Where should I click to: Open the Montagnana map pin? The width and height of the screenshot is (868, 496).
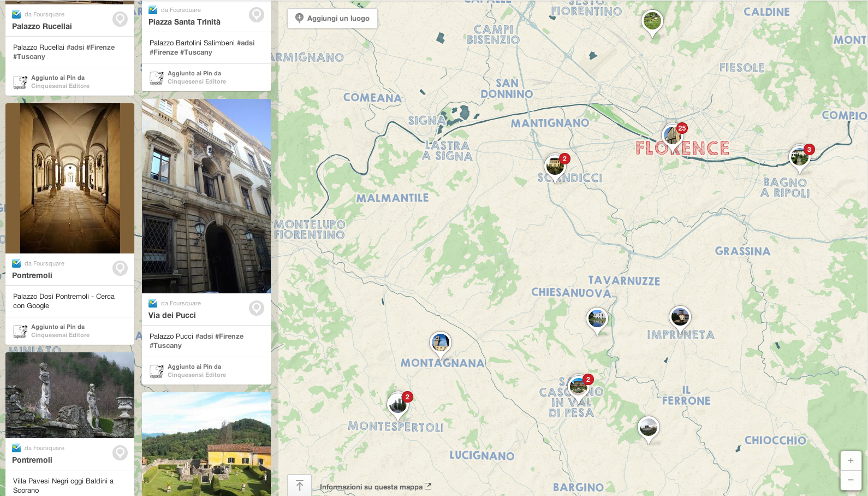click(441, 343)
